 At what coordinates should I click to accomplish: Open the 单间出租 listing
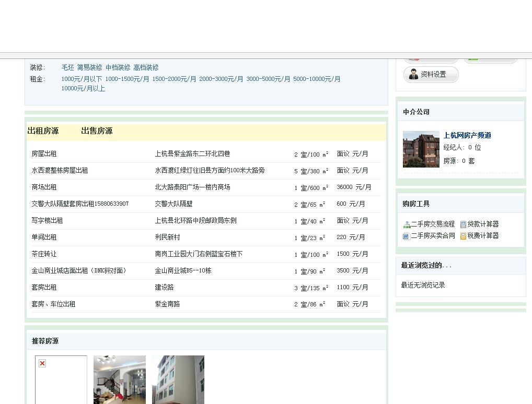tap(44, 237)
